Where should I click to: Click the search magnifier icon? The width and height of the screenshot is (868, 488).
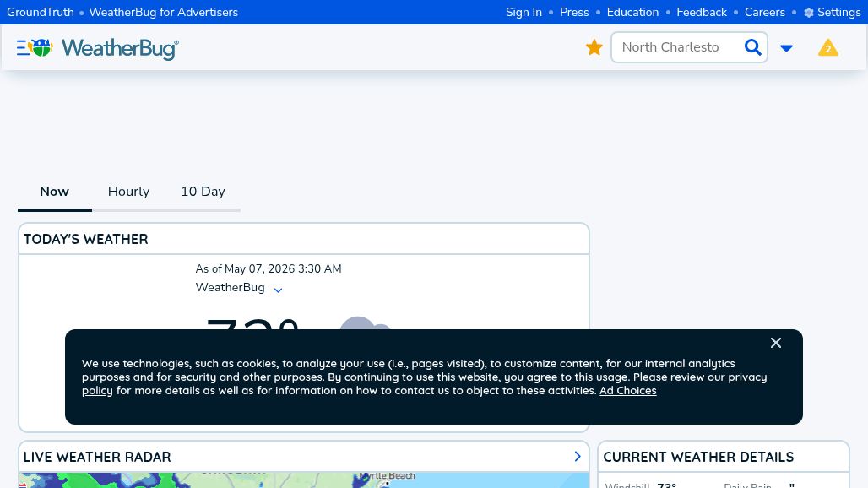(753, 47)
